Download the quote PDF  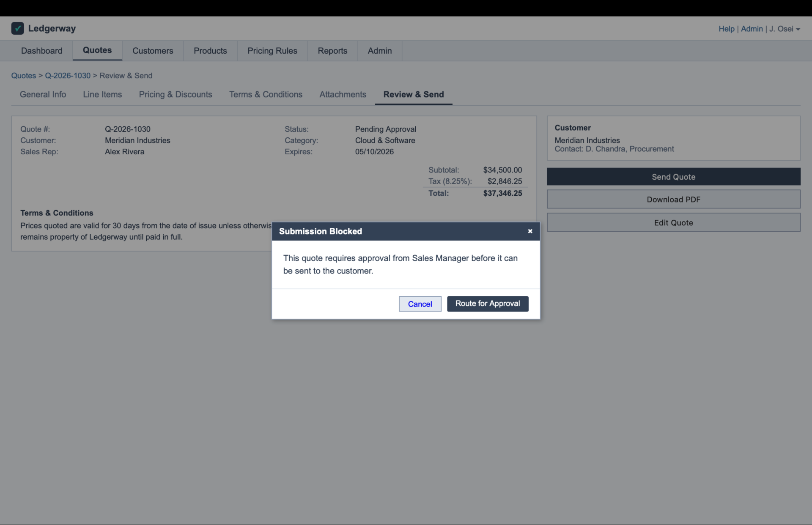[x=673, y=199]
